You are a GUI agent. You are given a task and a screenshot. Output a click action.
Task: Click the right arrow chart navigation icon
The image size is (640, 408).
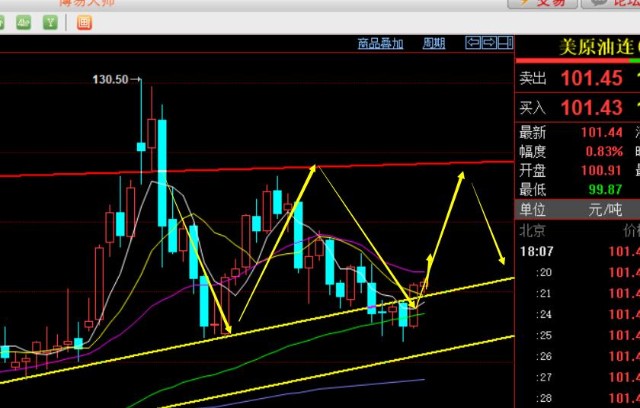(489, 43)
